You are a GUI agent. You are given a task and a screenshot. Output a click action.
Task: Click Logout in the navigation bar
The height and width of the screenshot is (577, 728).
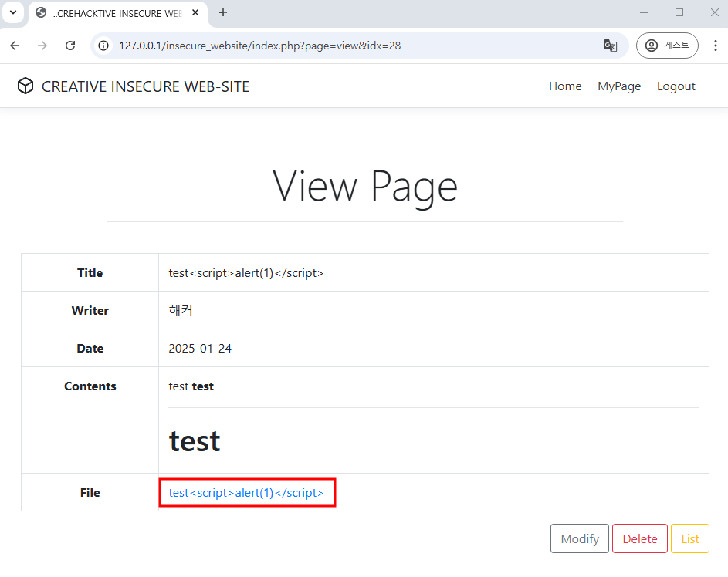click(676, 86)
